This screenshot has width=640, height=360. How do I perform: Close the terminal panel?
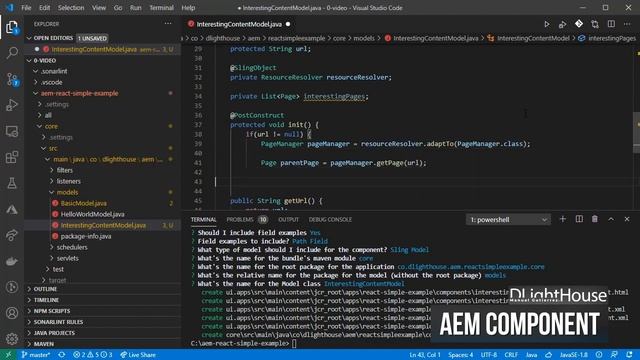[627, 219]
